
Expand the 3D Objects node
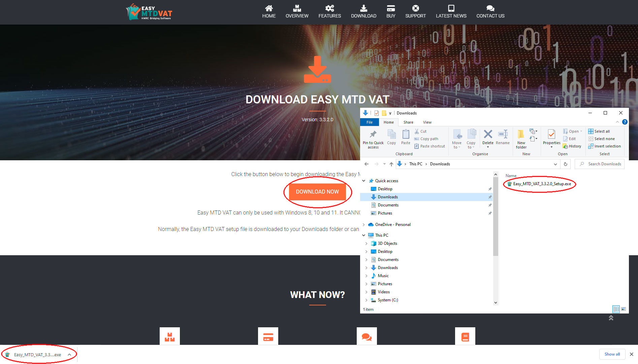tap(366, 243)
